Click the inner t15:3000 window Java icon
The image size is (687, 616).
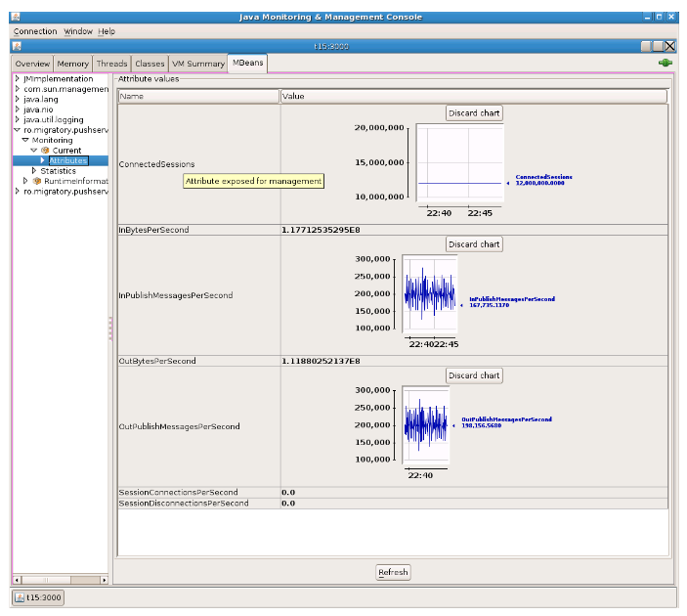[x=18, y=46]
